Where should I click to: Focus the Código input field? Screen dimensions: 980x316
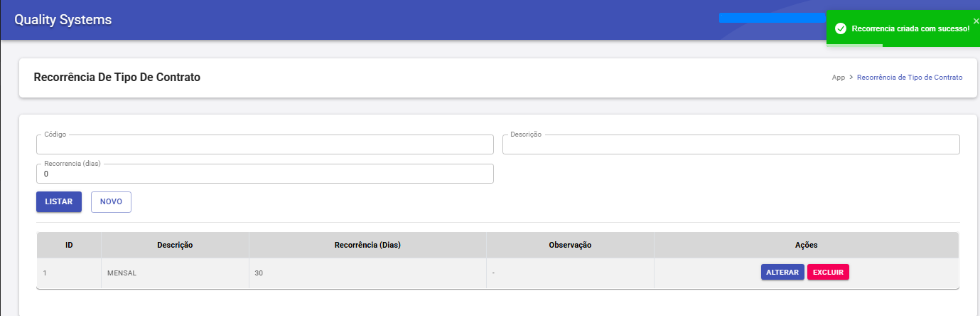tap(264, 145)
